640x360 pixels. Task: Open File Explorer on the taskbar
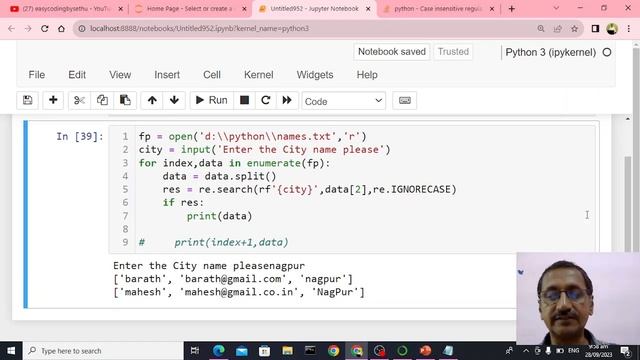pos(287,351)
